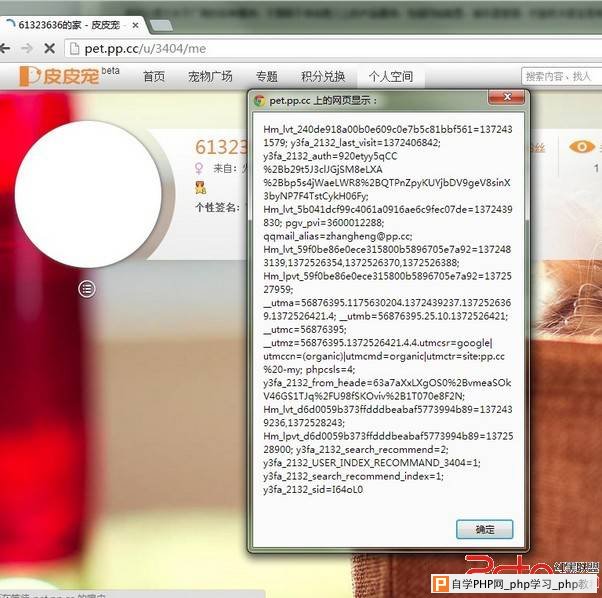
Task: Open the 首页 navigation item
Action: pyautogui.click(x=154, y=76)
